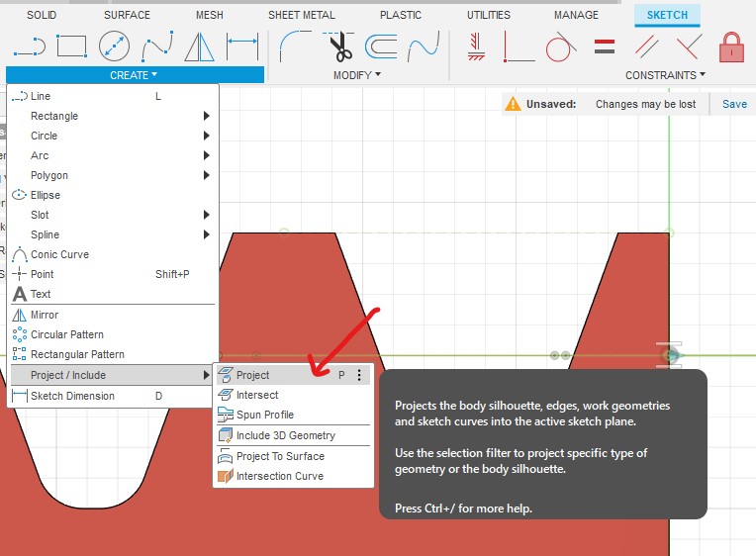Select Circular Pattern menu entry
The image size is (756, 556).
[x=67, y=334]
